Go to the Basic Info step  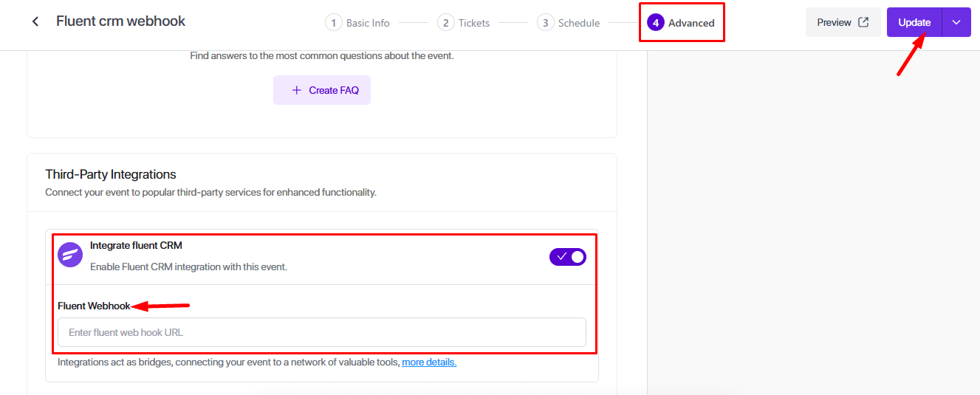368,23
